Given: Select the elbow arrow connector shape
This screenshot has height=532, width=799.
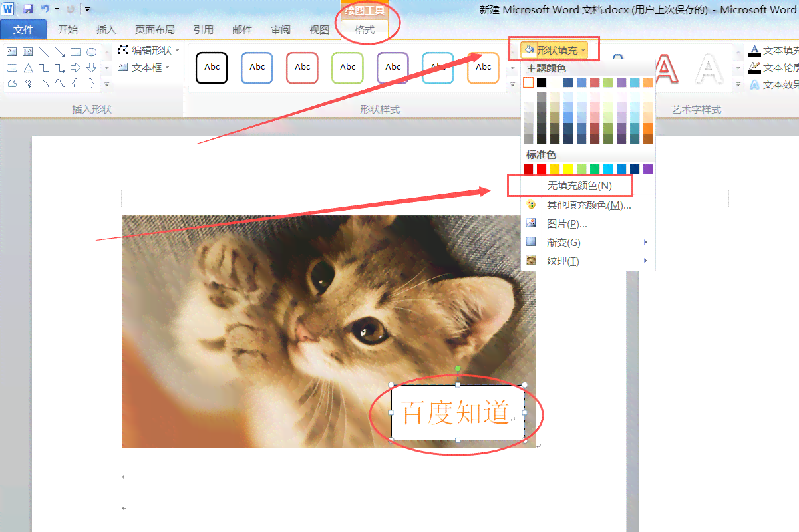Looking at the screenshot, I should pos(59,67).
